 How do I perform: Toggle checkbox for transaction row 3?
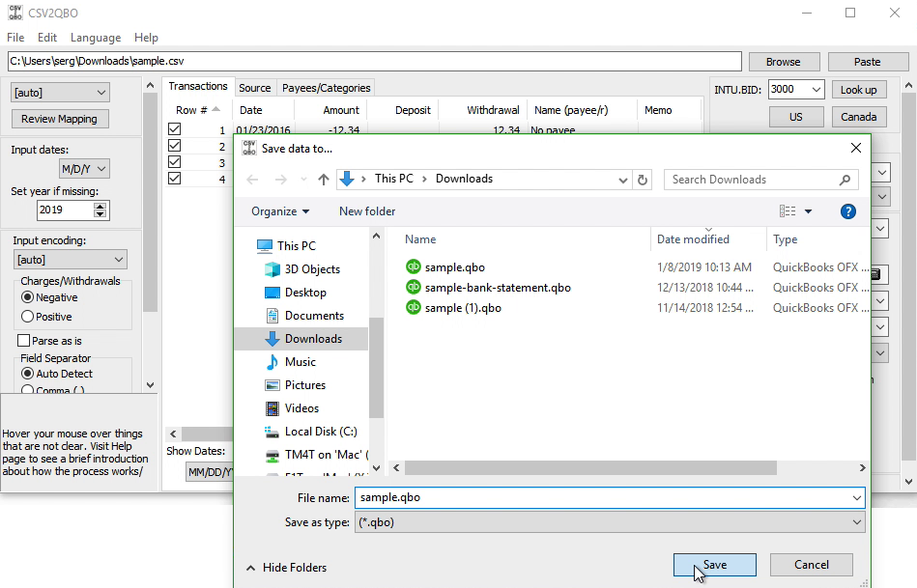tap(174, 162)
